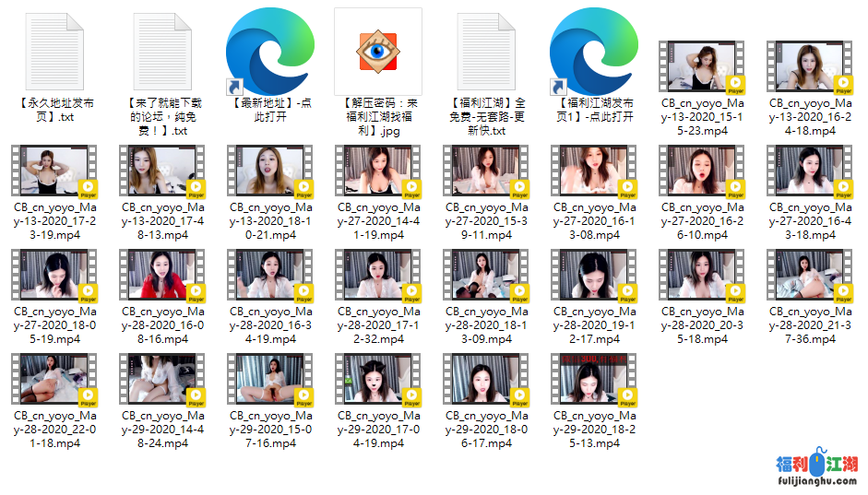Pick the May-28-2020_17-12-32.mp4 file

pyautogui.click(x=378, y=276)
